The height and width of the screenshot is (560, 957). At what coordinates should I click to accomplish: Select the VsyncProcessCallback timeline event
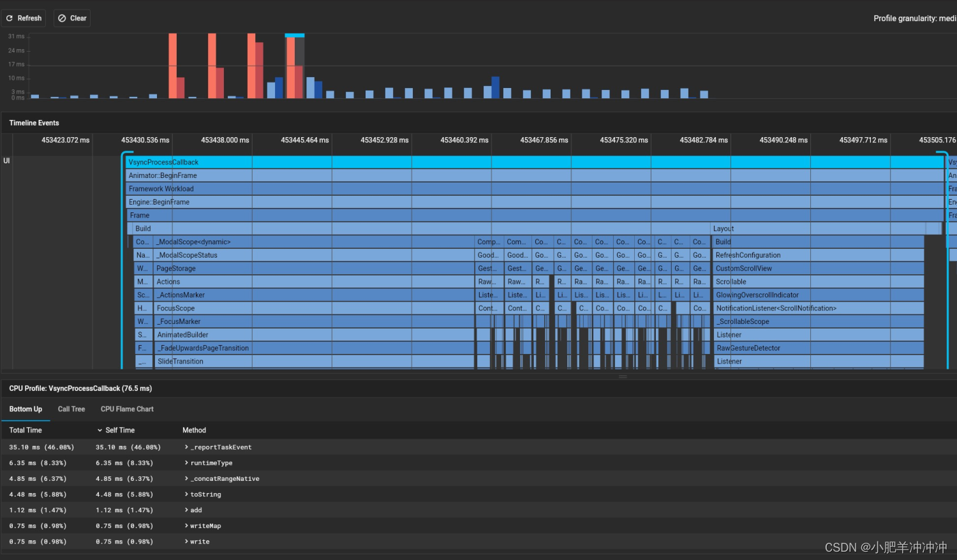[535, 162]
